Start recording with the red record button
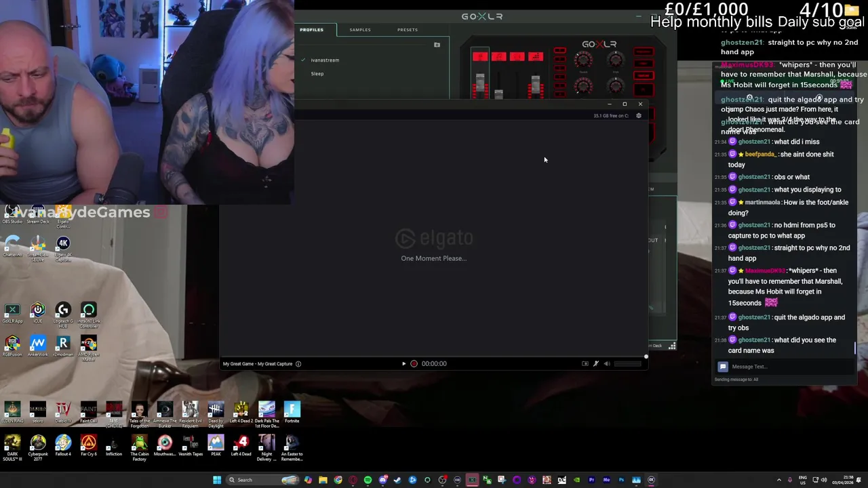This screenshot has width=868, height=488. coord(414,364)
